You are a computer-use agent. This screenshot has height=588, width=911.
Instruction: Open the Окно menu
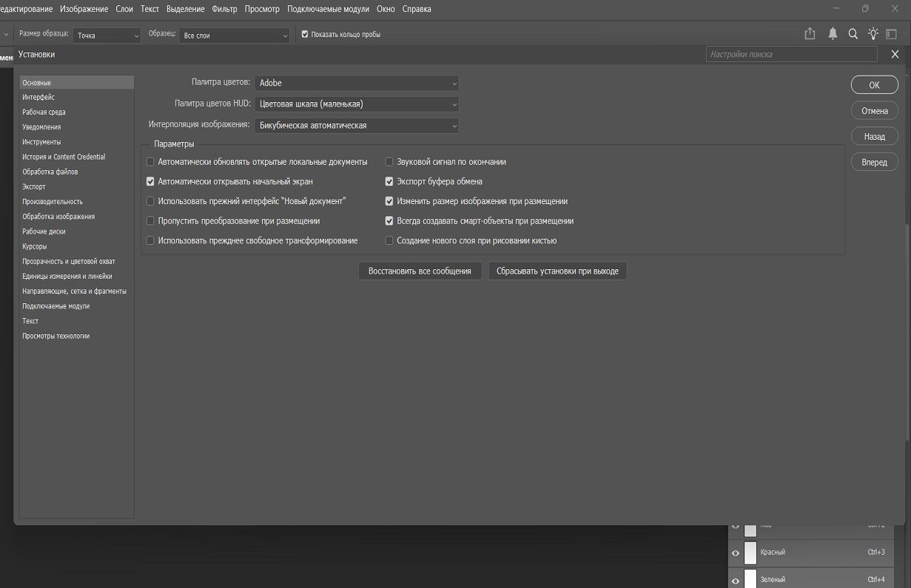point(386,9)
